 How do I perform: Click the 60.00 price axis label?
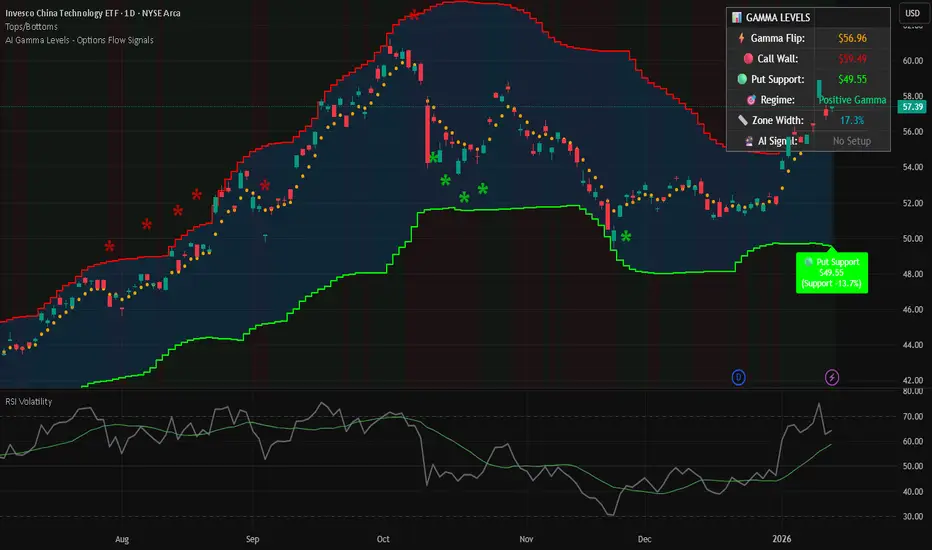click(x=912, y=61)
